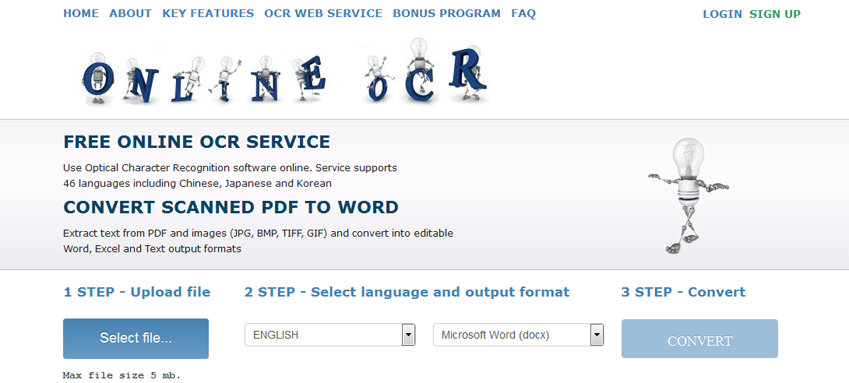849x383 pixels.
Task: Click the CONVERT button
Action: pos(700,339)
